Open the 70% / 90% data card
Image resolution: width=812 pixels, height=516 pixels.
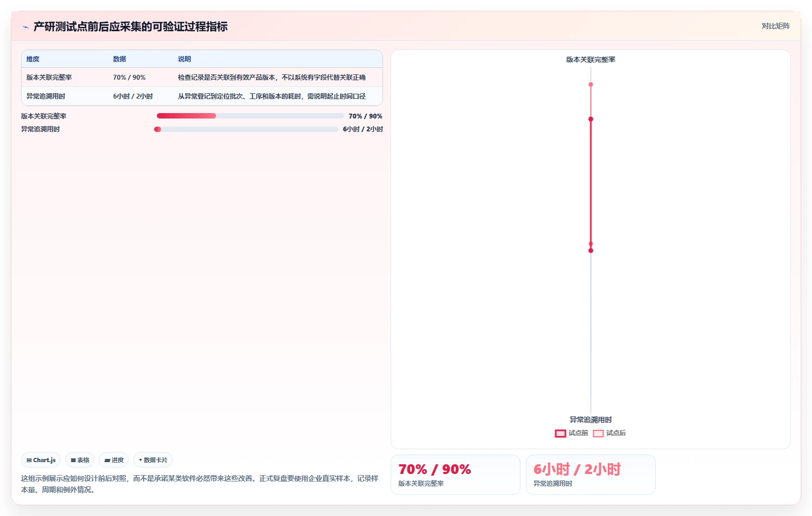pos(455,475)
